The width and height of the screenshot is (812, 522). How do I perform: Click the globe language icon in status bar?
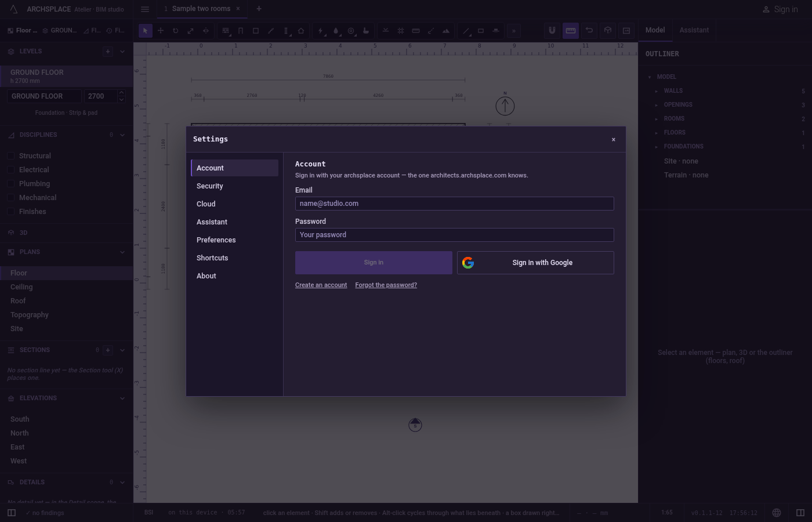click(777, 513)
